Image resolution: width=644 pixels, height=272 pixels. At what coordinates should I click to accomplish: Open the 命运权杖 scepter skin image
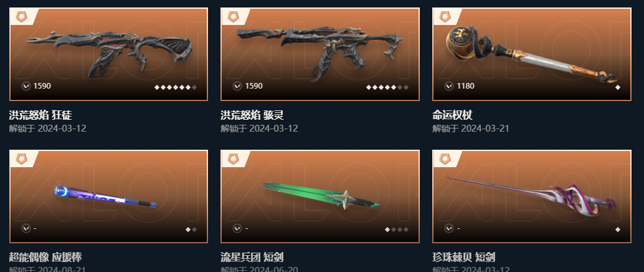pos(531,54)
